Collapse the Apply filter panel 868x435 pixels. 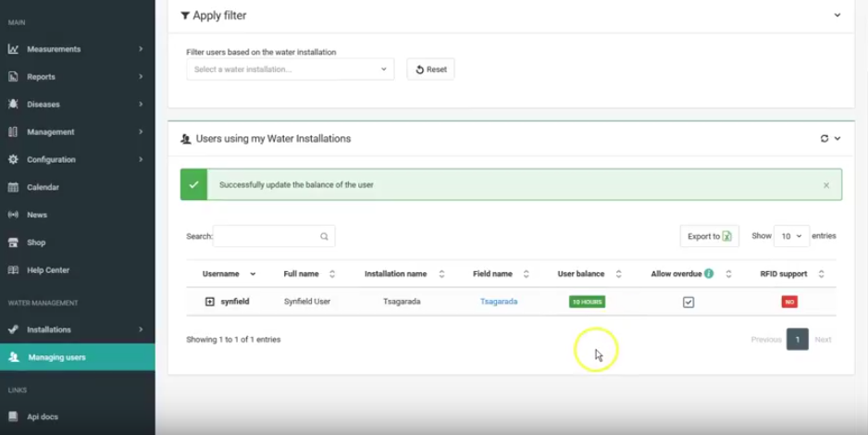[x=837, y=16]
